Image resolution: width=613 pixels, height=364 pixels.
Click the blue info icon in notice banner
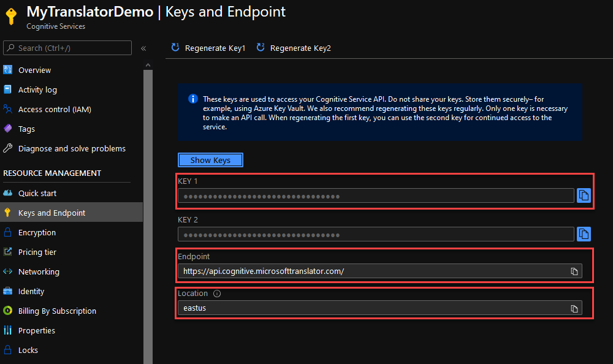click(192, 99)
